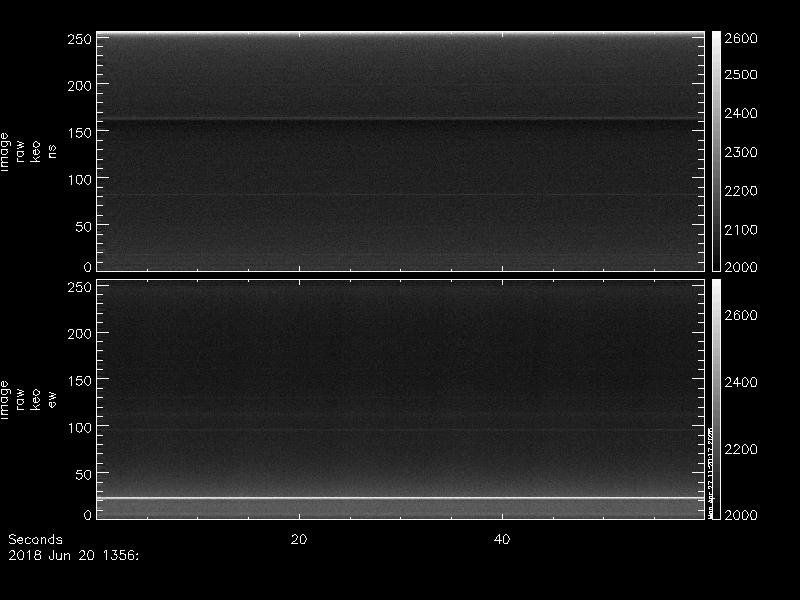Select the 2200 value on lower colorbar
This screenshot has height=600, width=800.
coord(741,449)
